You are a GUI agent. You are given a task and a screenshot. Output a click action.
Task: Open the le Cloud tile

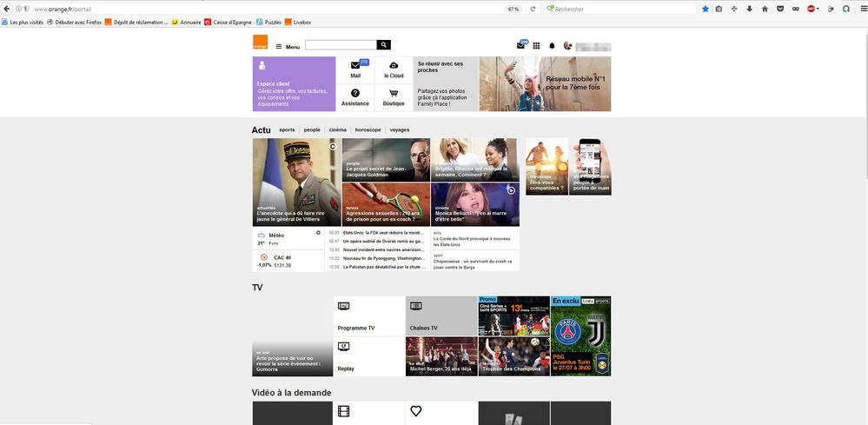point(394,70)
